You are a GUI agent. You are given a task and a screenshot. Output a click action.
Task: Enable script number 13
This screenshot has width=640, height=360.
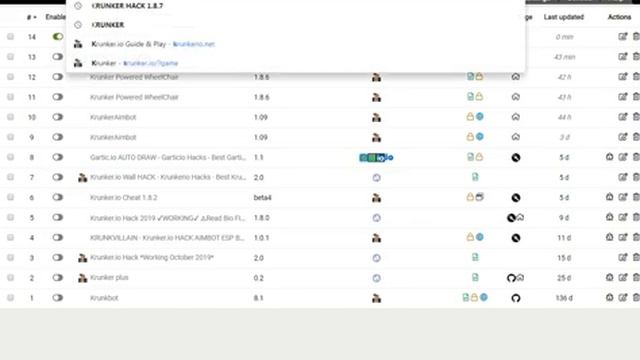click(x=58, y=57)
